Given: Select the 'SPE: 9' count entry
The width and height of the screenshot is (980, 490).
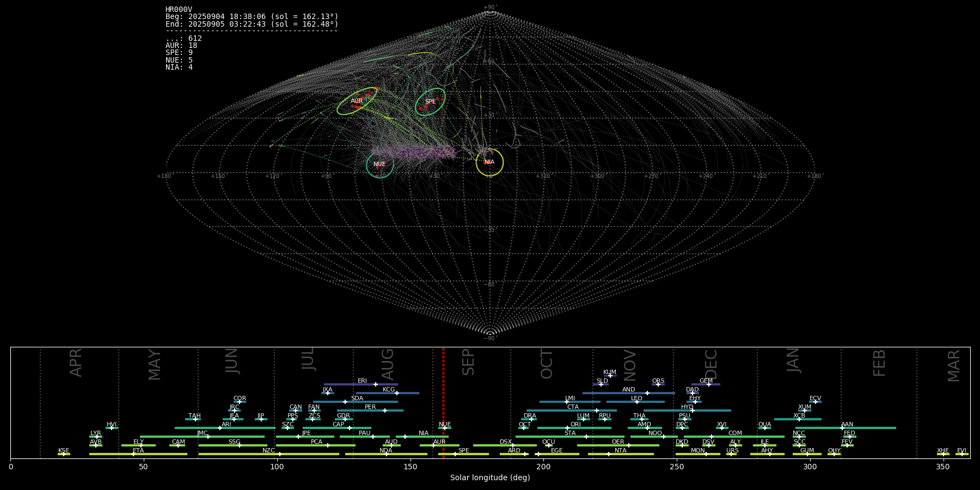Looking at the screenshot, I should coord(179,53).
